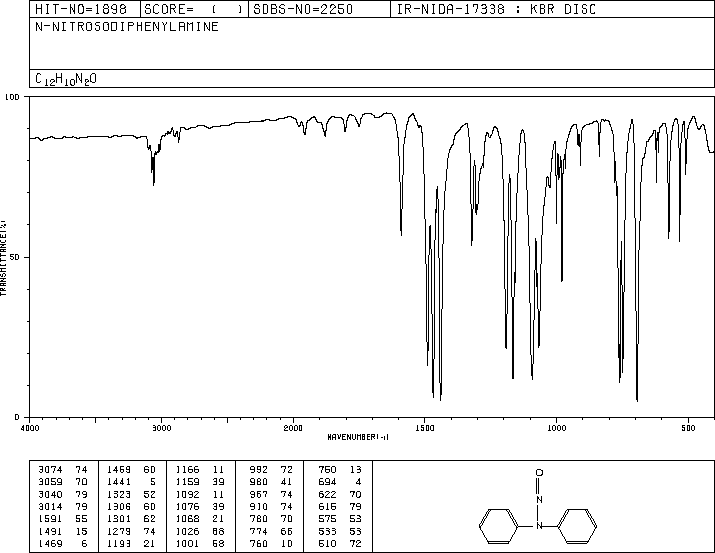
Task: Click the HIT-NO=1898 header cell
Action: (x=69, y=9)
